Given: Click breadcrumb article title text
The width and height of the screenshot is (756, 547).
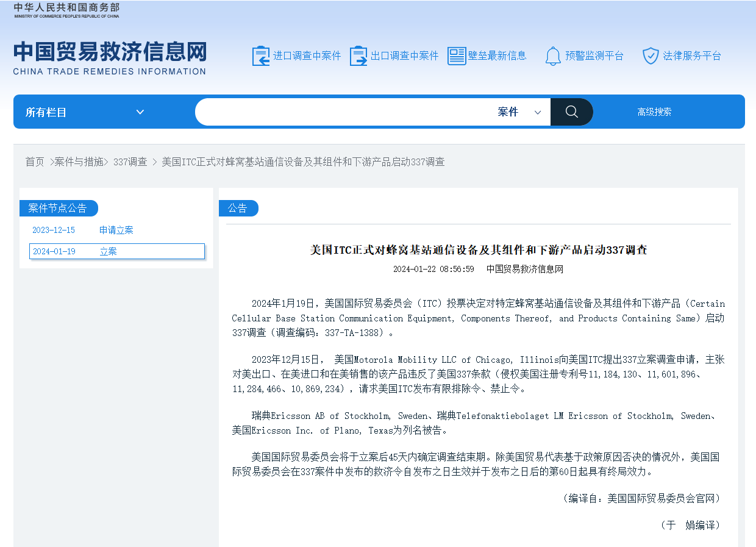Looking at the screenshot, I should pos(303,162).
